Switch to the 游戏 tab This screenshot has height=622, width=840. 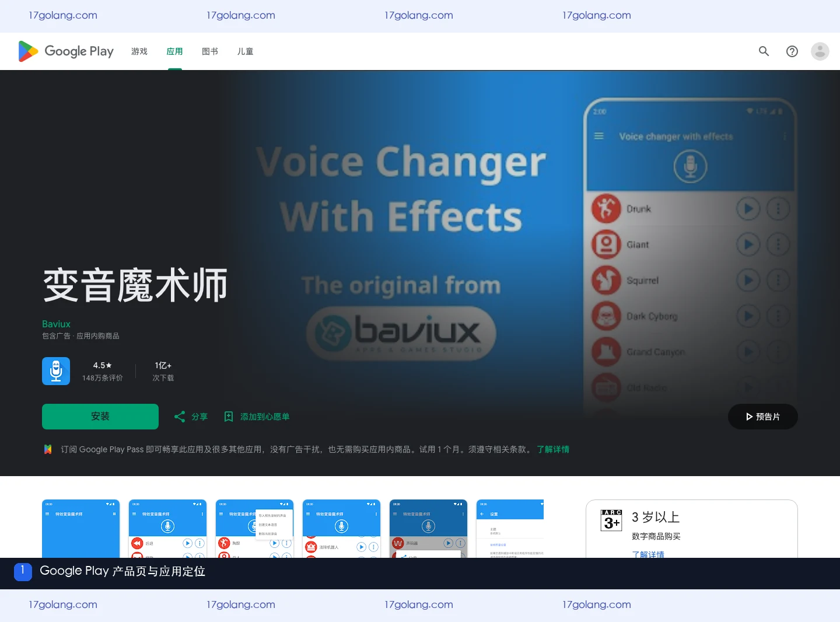[139, 51]
